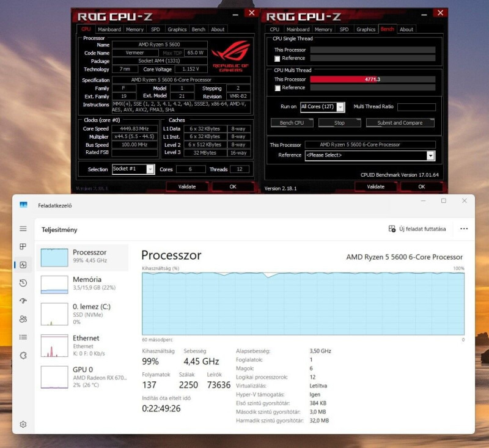Toggle Reference checkbox under CPU Single Thread
This screenshot has width=489, height=448.
pos(278,59)
